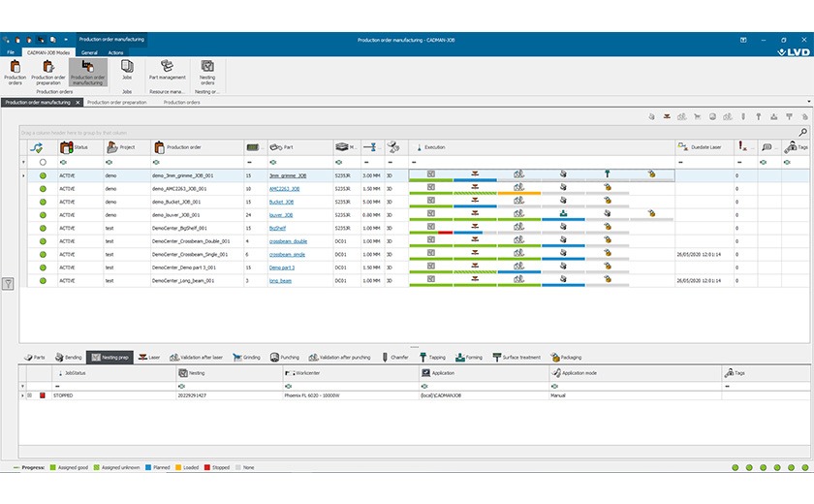Image resolution: width=814 pixels, height=504 pixels.
Task: Open Project column filter operator
Action: pyautogui.click(x=109, y=162)
